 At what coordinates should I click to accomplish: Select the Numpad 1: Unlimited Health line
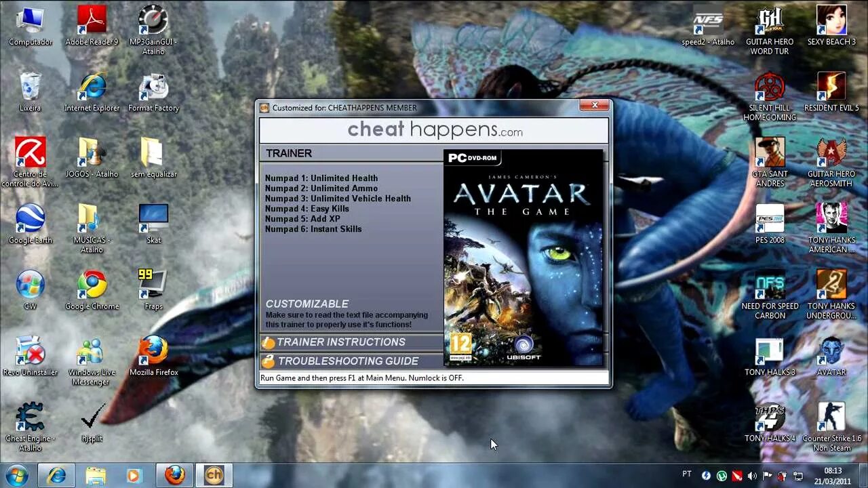(321, 178)
